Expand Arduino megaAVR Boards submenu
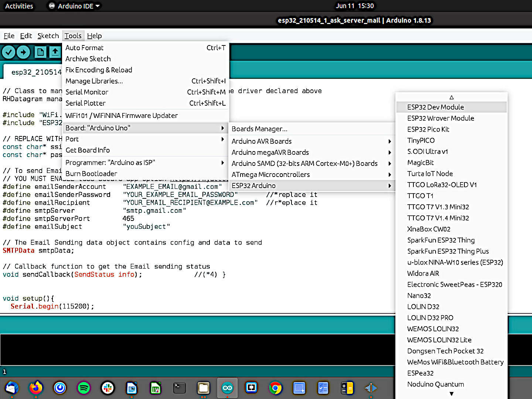 click(312, 152)
